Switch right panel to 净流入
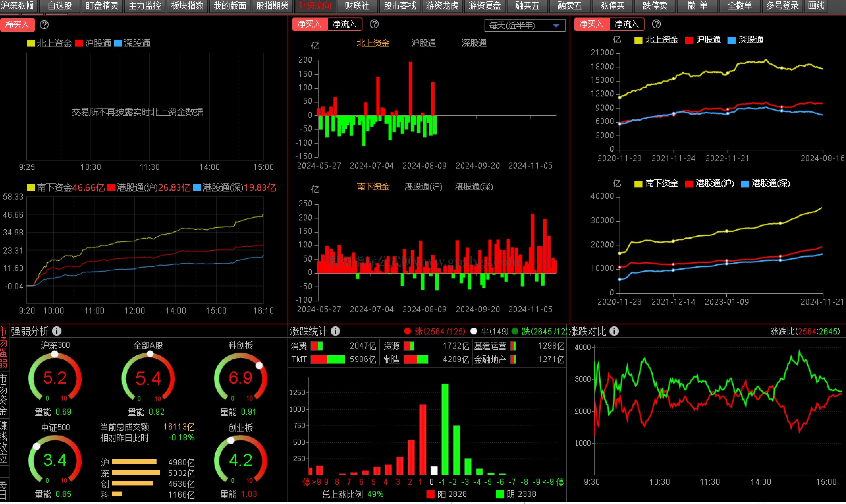 coord(626,24)
